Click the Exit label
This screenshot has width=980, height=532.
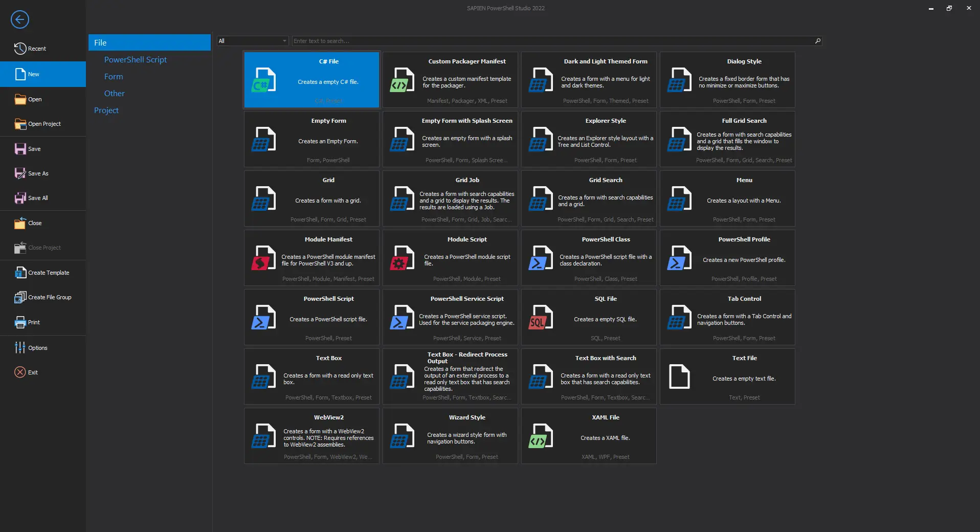pos(33,372)
